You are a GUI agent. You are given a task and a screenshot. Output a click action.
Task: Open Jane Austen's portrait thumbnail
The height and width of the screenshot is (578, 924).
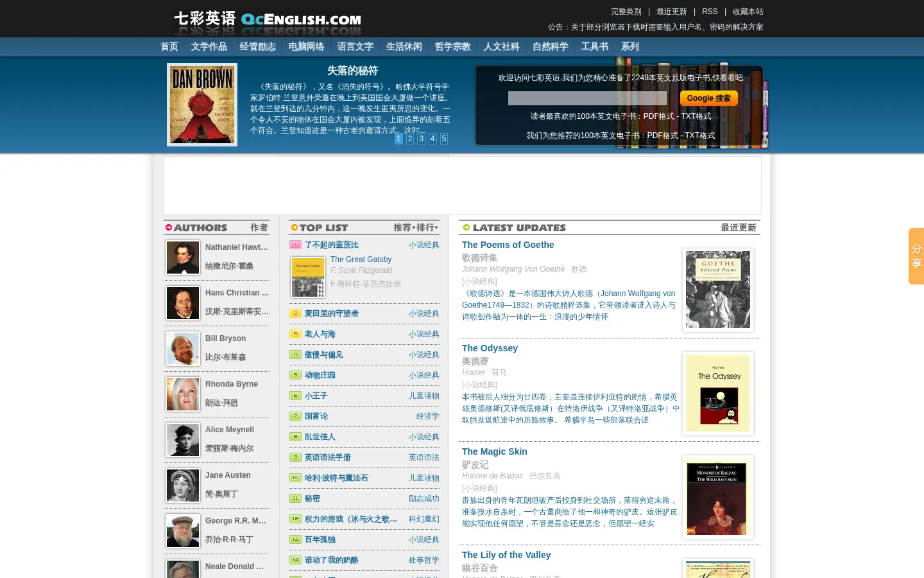pos(183,486)
